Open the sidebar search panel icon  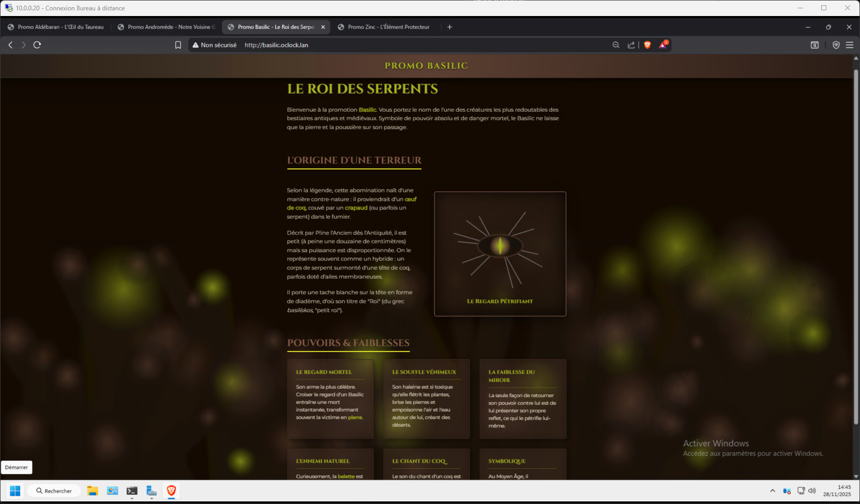814,45
